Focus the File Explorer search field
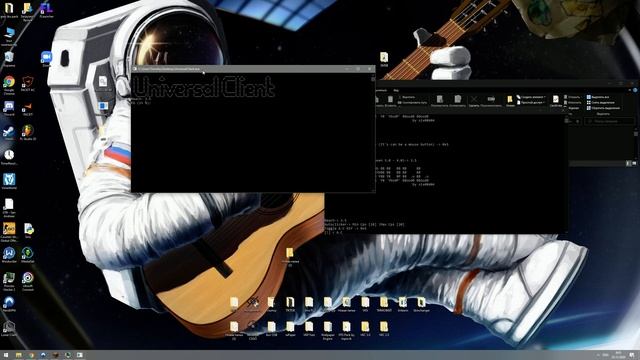This screenshot has height=360, width=640. pos(608,121)
